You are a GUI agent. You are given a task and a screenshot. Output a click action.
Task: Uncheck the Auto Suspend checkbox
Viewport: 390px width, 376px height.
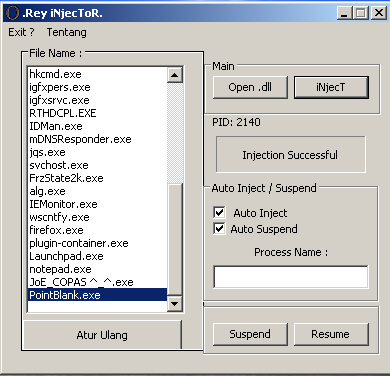[219, 229]
